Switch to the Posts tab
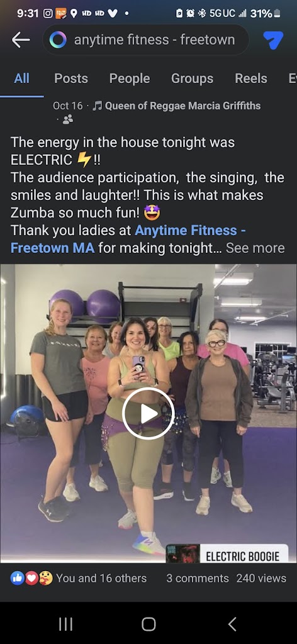Image resolution: width=297 pixels, height=644 pixels. 71,79
